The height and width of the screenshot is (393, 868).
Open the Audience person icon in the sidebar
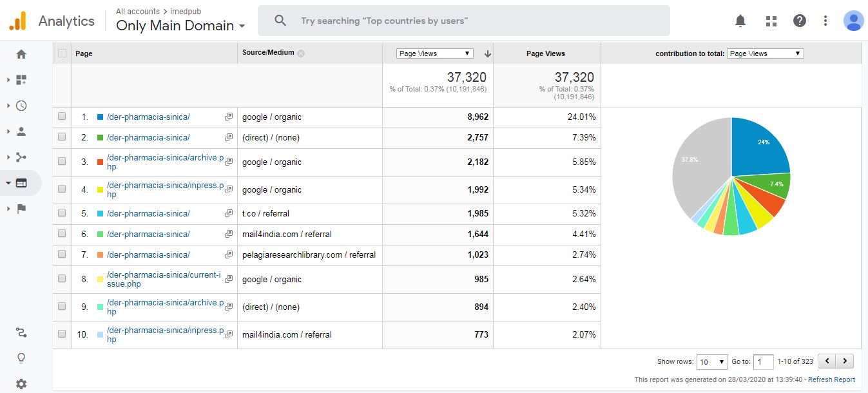[x=21, y=131]
